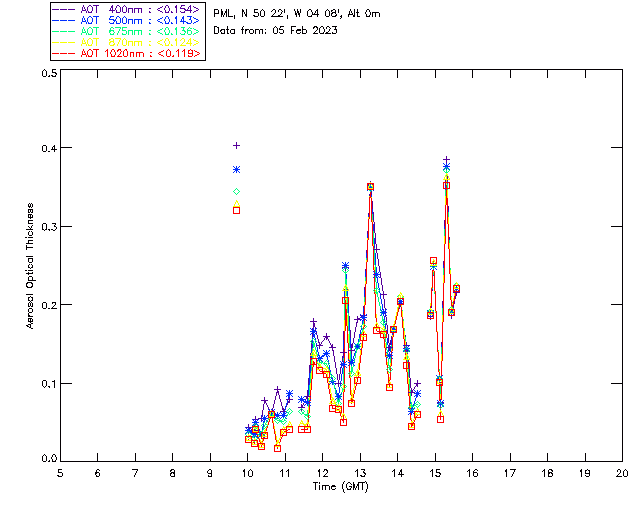This screenshot has height=512, width=640.
Task: Click the AOT 870nm legend entry
Action: point(127,42)
